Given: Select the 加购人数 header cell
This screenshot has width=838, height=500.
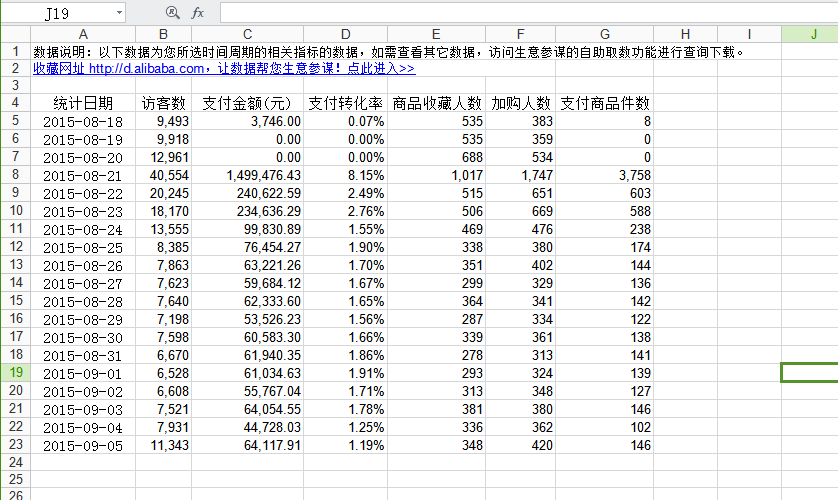Looking at the screenshot, I should click(x=521, y=103).
